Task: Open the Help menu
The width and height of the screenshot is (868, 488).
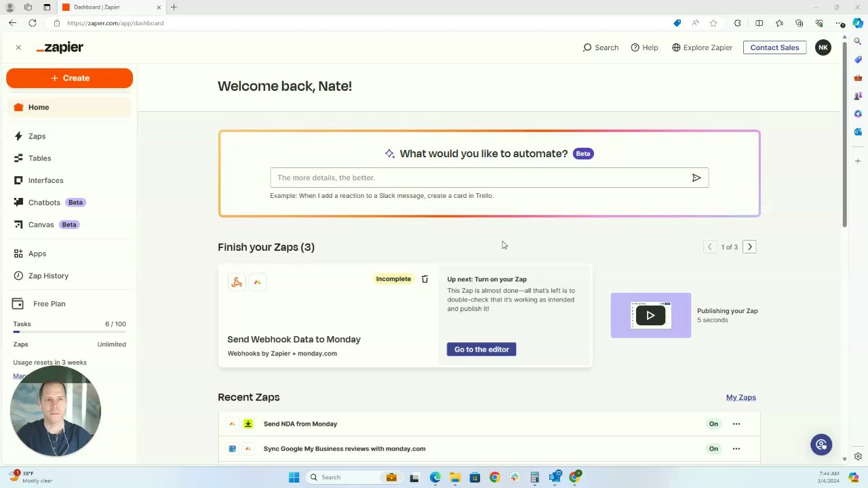Action: tap(644, 47)
